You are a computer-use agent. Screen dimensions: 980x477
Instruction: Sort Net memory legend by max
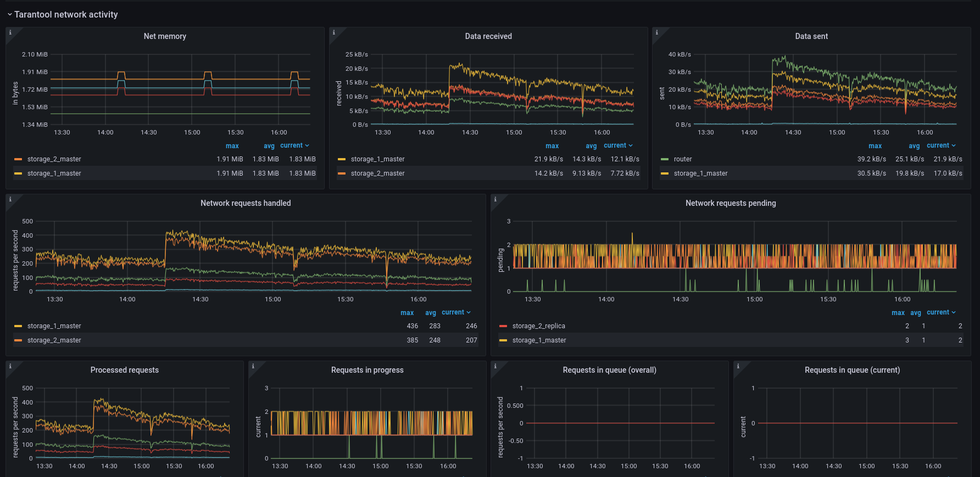(232, 146)
